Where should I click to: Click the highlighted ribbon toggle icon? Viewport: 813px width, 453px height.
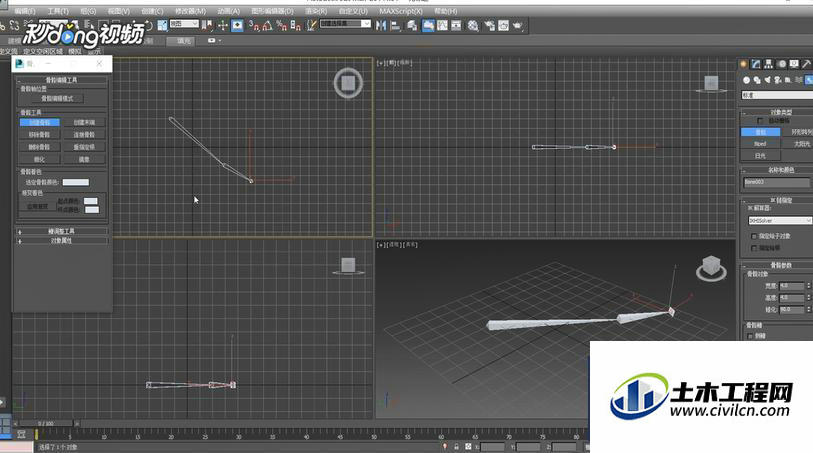pyautogui.click(x=428, y=25)
